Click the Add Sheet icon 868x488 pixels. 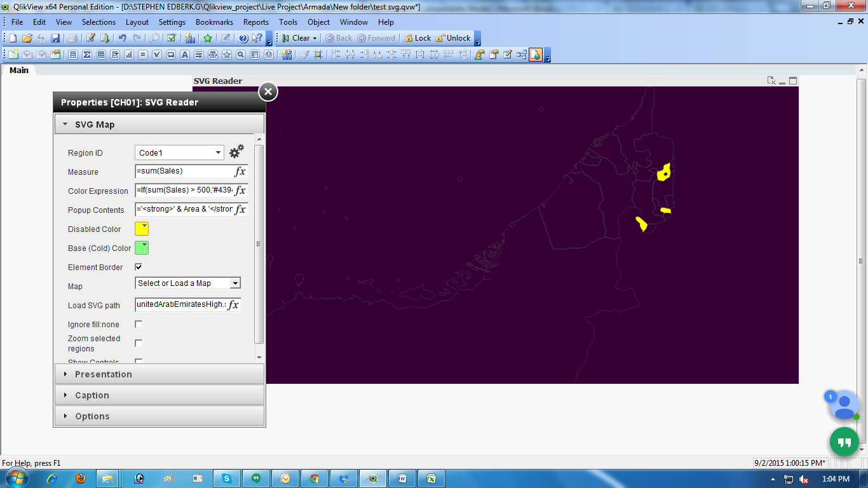(13, 55)
